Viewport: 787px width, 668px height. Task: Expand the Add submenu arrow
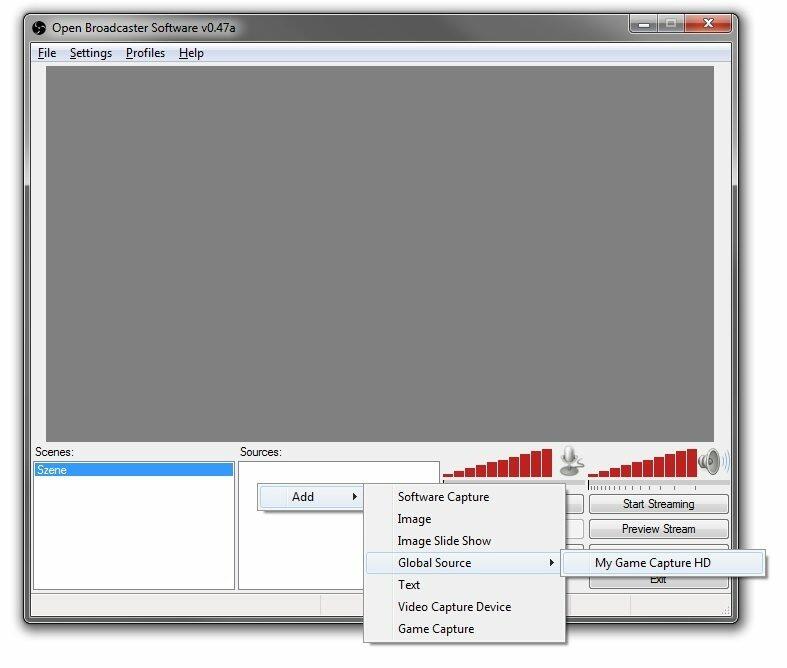[x=354, y=496]
